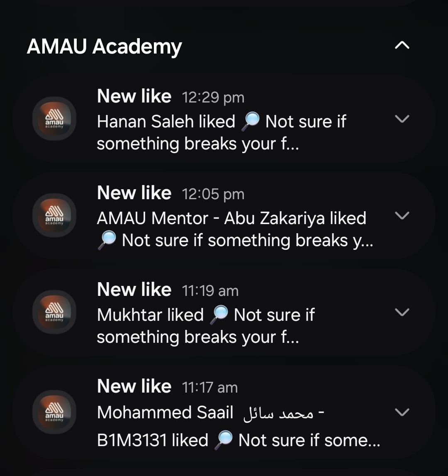Tap the 11:19 am notification timestamp
This screenshot has height=476, width=448.
210,291
